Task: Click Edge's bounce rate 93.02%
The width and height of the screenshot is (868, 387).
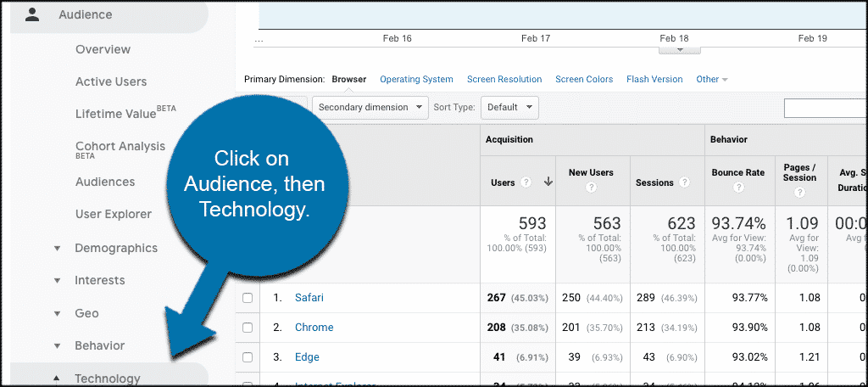Action: tap(749, 357)
